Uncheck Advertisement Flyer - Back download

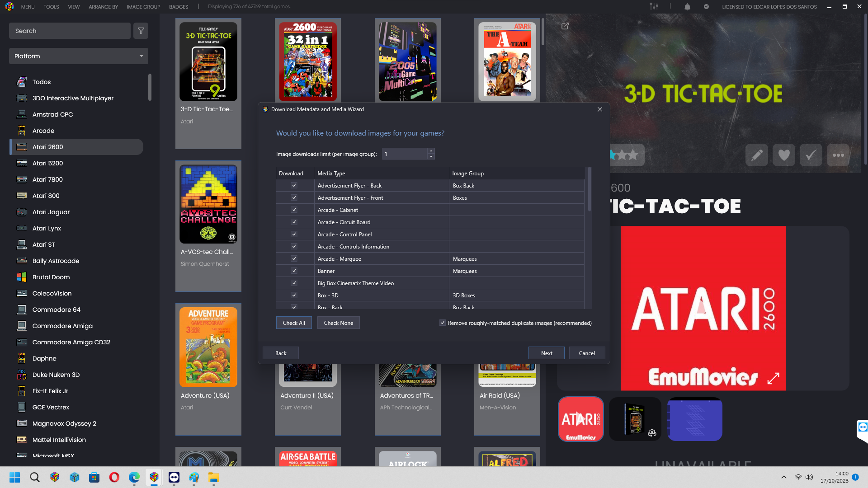click(294, 185)
